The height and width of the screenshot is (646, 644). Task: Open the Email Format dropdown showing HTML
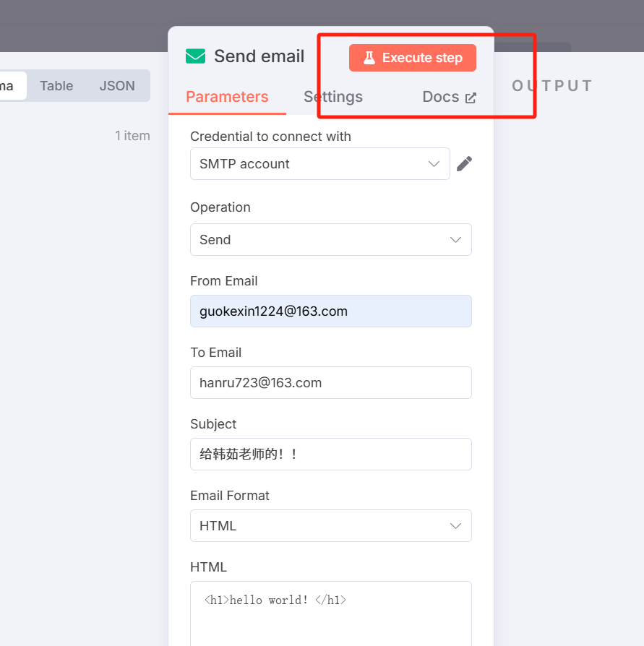pos(331,526)
